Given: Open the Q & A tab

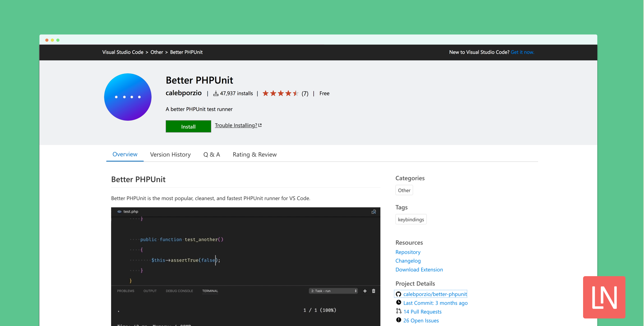Looking at the screenshot, I should pos(211,154).
